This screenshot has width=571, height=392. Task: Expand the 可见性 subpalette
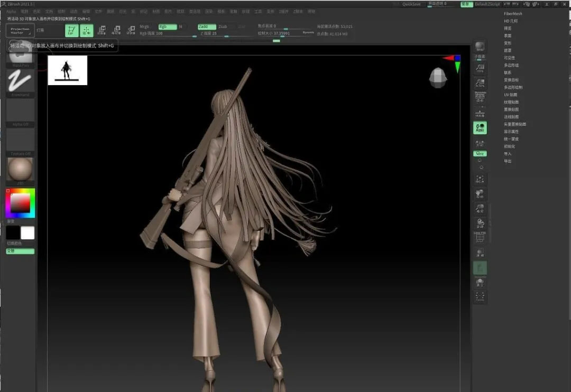point(509,58)
